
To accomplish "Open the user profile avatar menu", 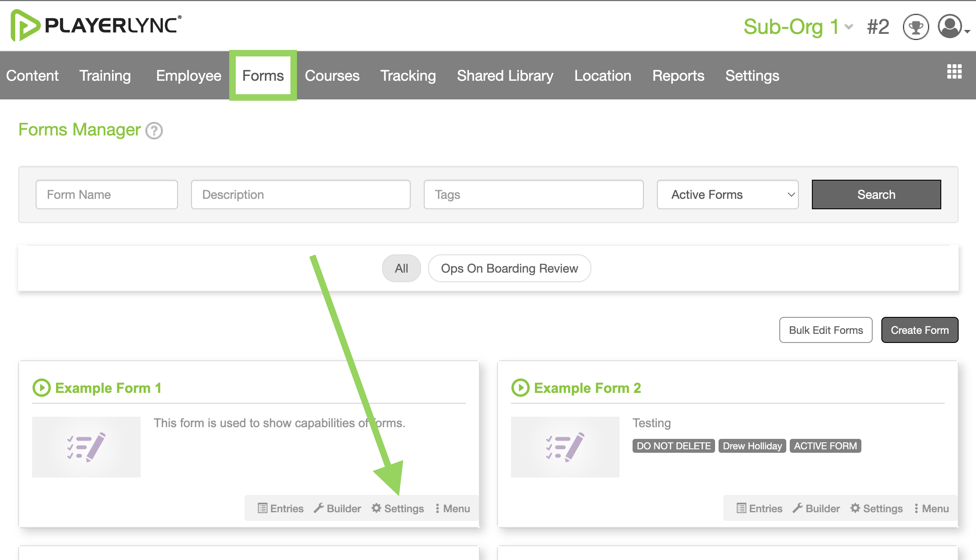I will 953,27.
